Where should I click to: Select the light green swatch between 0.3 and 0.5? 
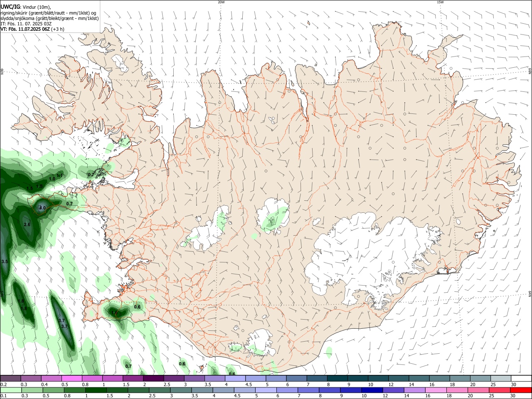click(32, 390)
